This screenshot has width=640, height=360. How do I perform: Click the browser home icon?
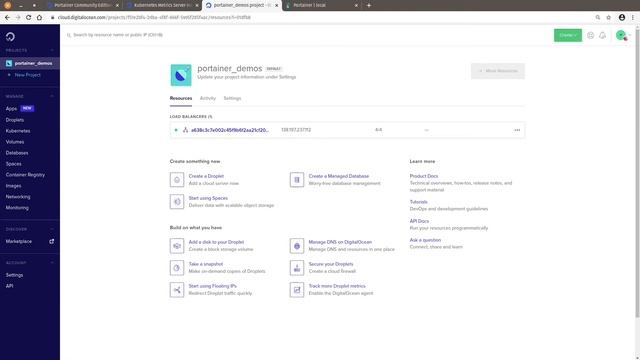coord(39,18)
